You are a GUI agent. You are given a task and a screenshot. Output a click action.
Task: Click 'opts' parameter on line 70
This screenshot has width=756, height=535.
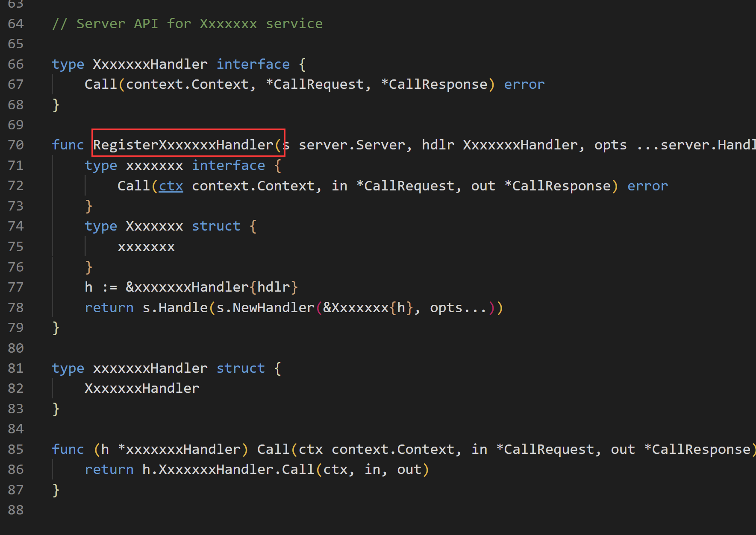611,145
